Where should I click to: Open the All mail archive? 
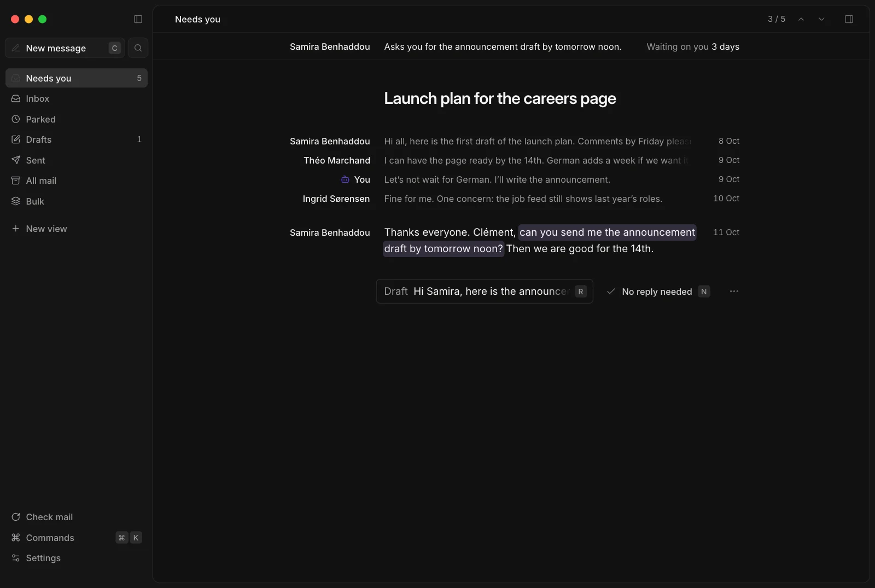click(x=77, y=181)
